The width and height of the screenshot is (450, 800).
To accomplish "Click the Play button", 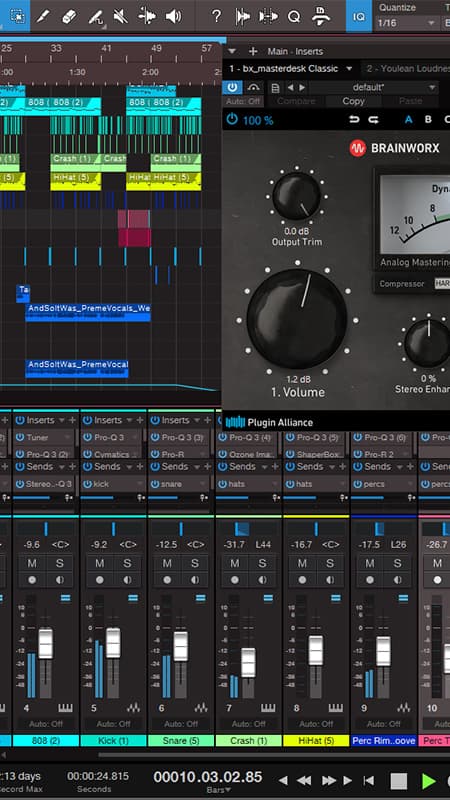I will point(429,781).
